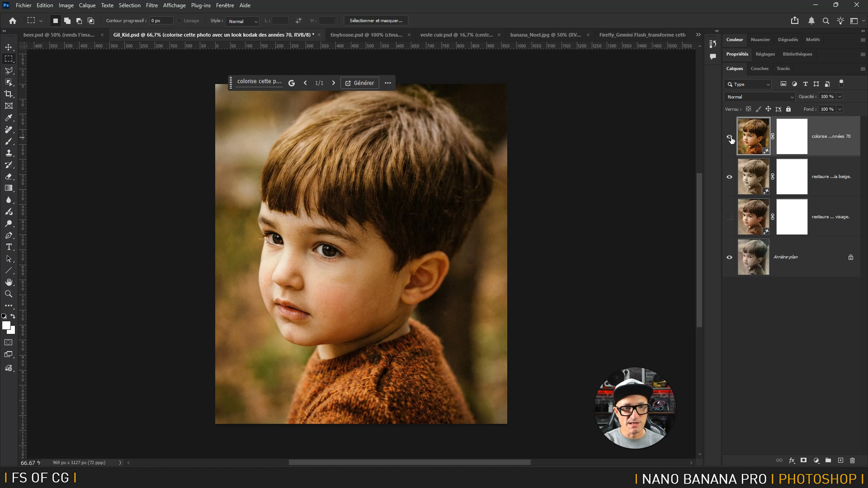Open the layer blend mode Normal dropdown
This screenshot has width=868, height=488.
pos(759,97)
